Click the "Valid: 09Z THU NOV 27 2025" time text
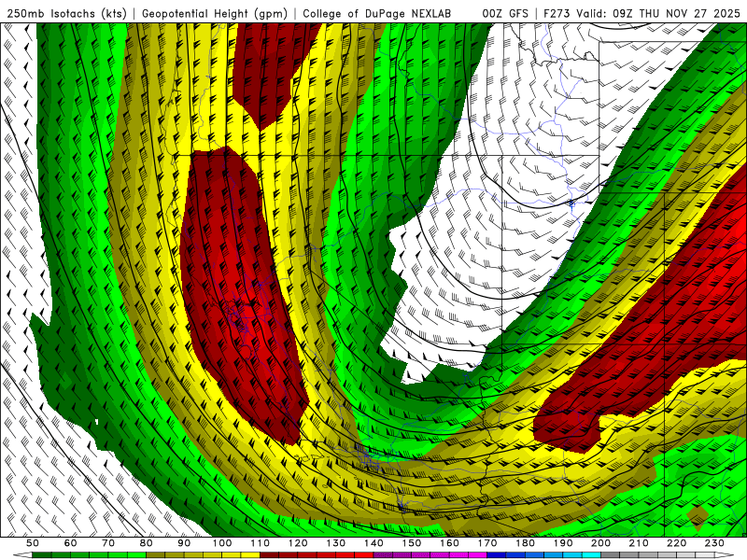The image size is (747, 560). [x=660, y=13]
